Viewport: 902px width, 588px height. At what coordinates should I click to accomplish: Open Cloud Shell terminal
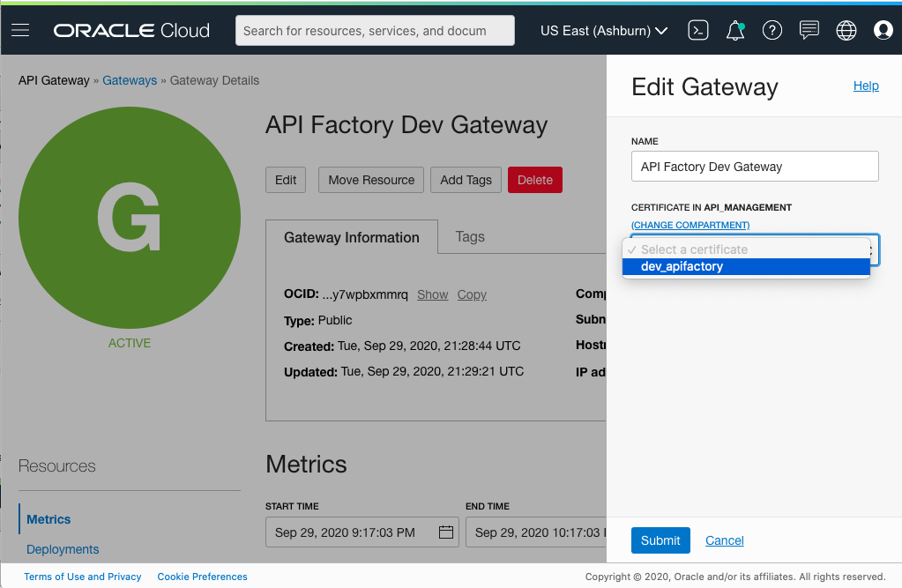coord(697,29)
